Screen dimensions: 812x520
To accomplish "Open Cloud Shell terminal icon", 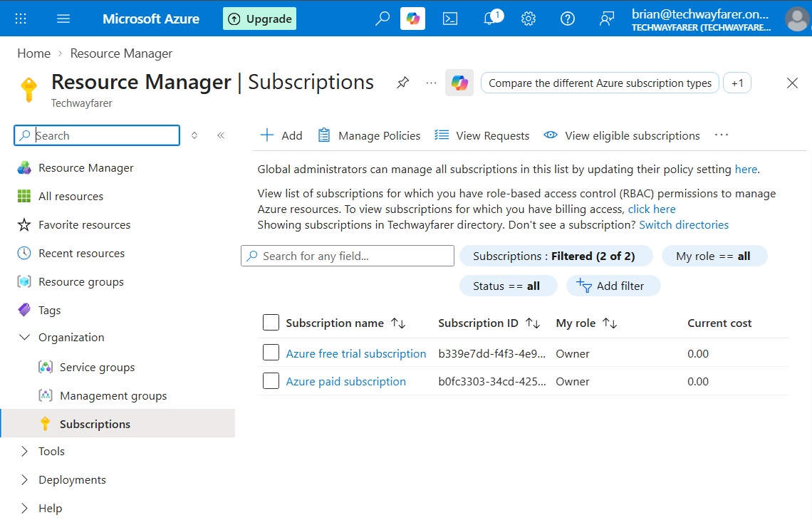I will click(x=450, y=19).
